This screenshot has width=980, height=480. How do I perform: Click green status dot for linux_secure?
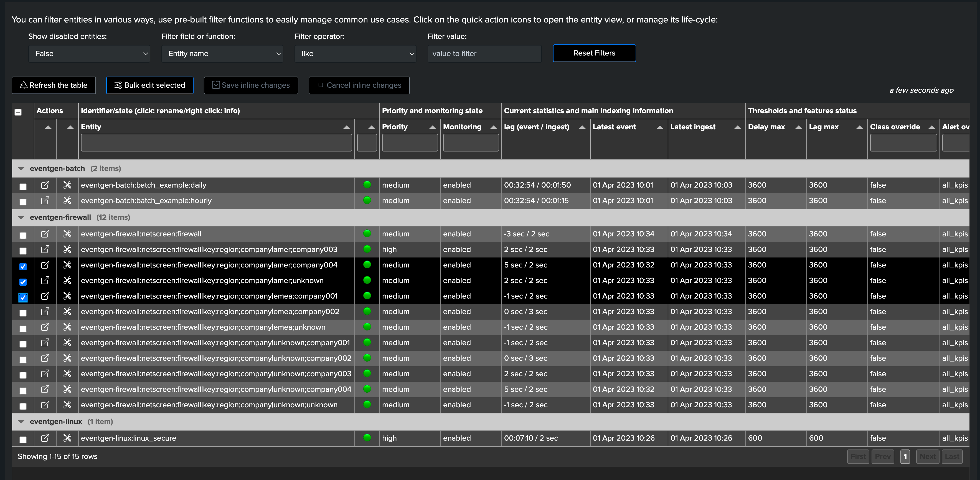(x=367, y=438)
